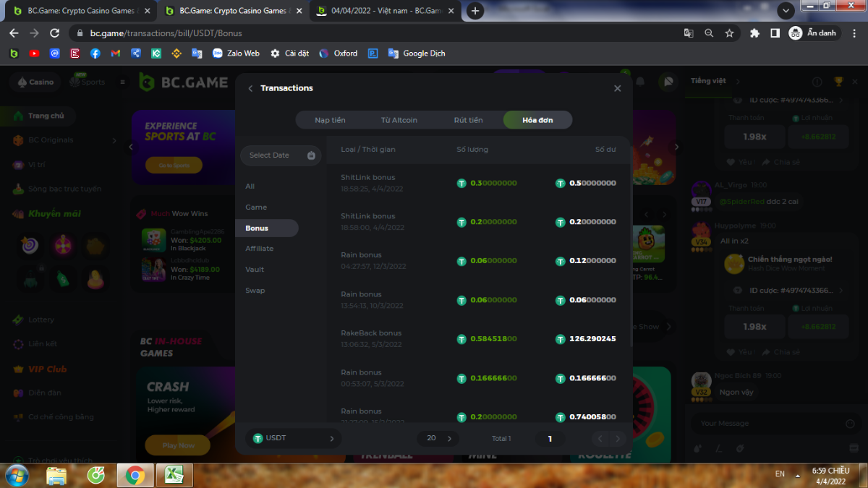Select the All transactions filter
Screen dimensions: 868x488
pos(250,187)
